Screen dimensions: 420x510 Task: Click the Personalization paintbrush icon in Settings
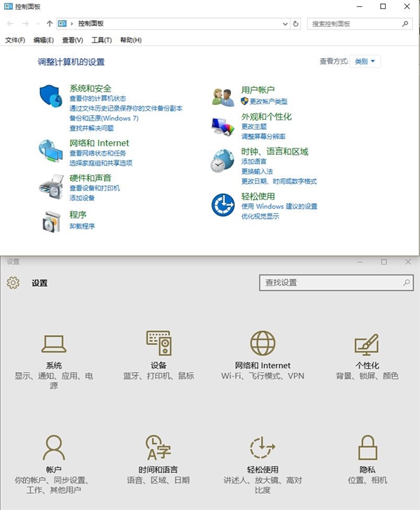click(367, 344)
